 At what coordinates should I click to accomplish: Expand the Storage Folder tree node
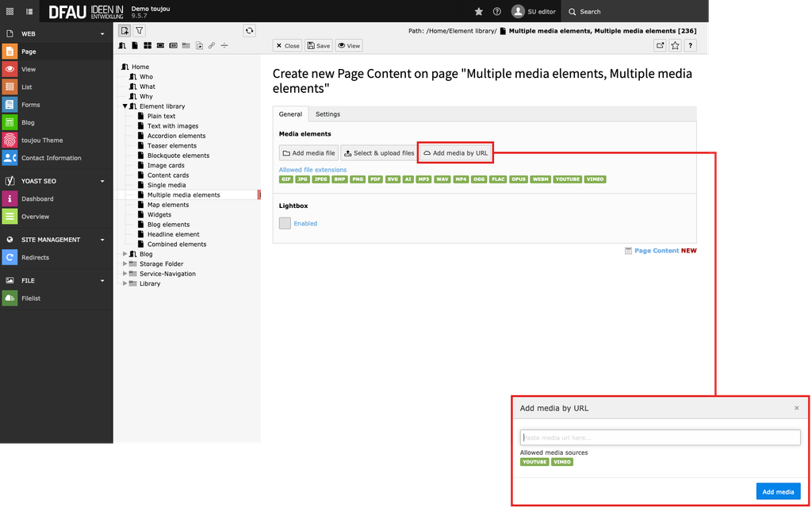point(124,264)
